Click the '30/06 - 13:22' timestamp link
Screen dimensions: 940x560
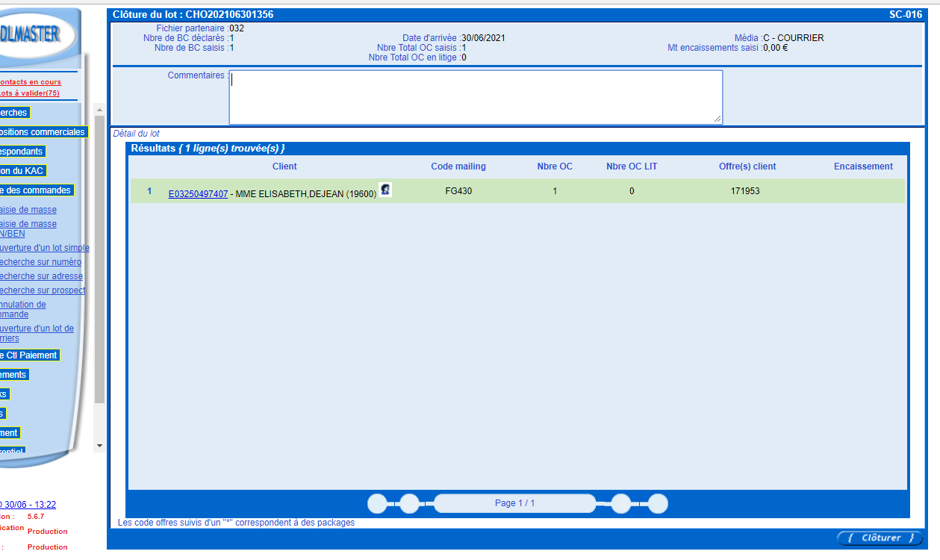[30, 505]
